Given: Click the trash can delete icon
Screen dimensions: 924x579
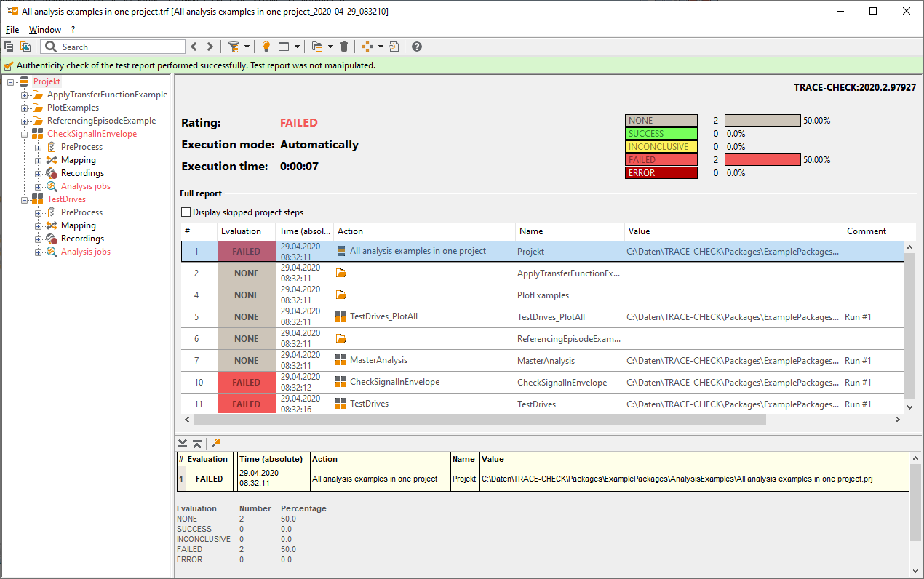Looking at the screenshot, I should click(344, 47).
